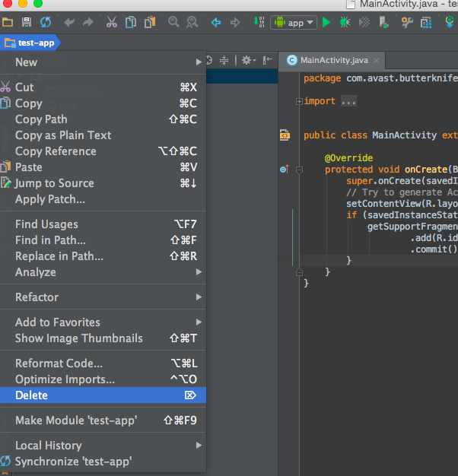Open the New submenu

(103, 62)
